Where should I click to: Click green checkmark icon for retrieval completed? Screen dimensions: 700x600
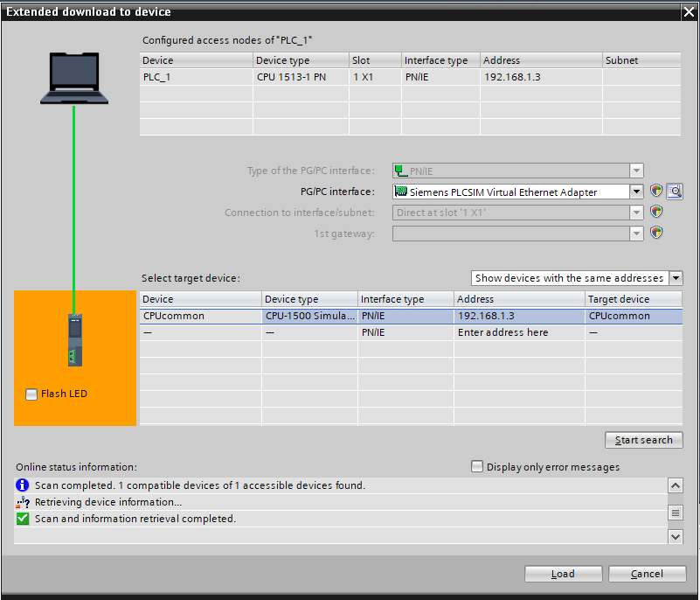coord(23,519)
